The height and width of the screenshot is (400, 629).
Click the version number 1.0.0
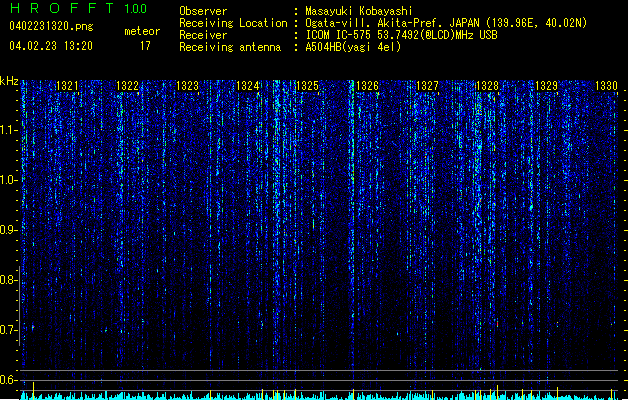(x=135, y=9)
